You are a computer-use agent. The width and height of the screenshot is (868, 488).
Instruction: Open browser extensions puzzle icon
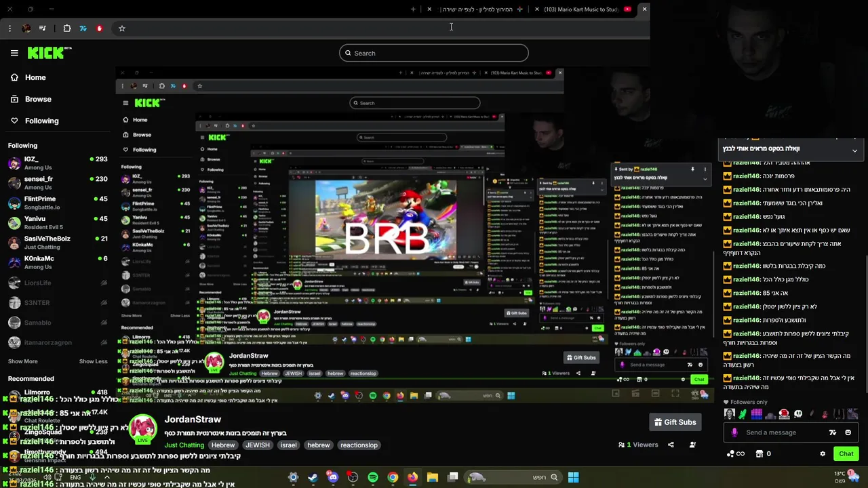pyautogui.click(x=67, y=28)
